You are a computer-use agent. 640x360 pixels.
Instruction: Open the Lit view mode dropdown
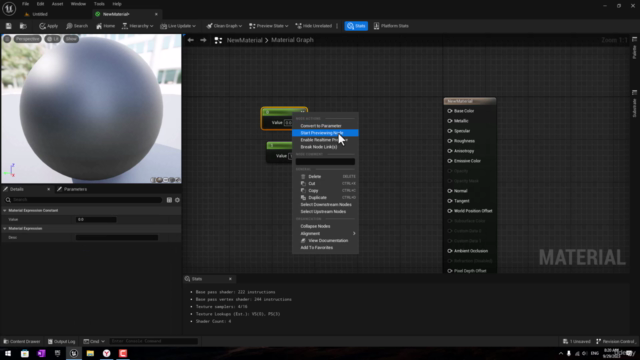click(x=52, y=39)
